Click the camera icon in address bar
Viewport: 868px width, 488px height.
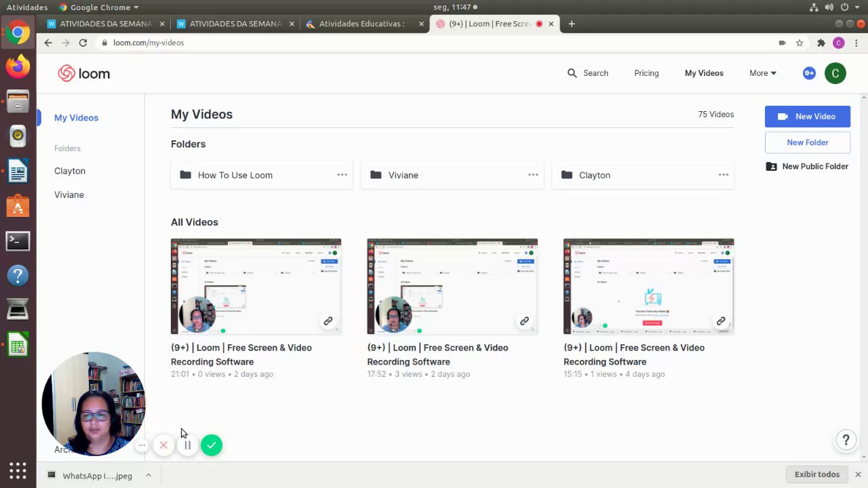coord(782,43)
